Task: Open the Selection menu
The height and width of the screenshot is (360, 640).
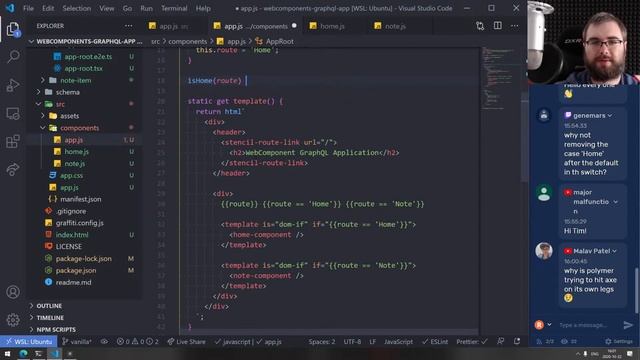Action: (x=77, y=8)
